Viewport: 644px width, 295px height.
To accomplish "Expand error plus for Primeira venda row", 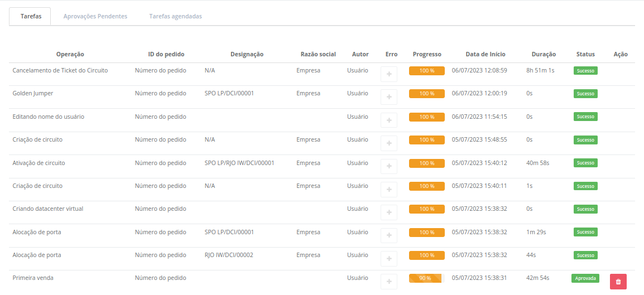I will [x=389, y=282].
